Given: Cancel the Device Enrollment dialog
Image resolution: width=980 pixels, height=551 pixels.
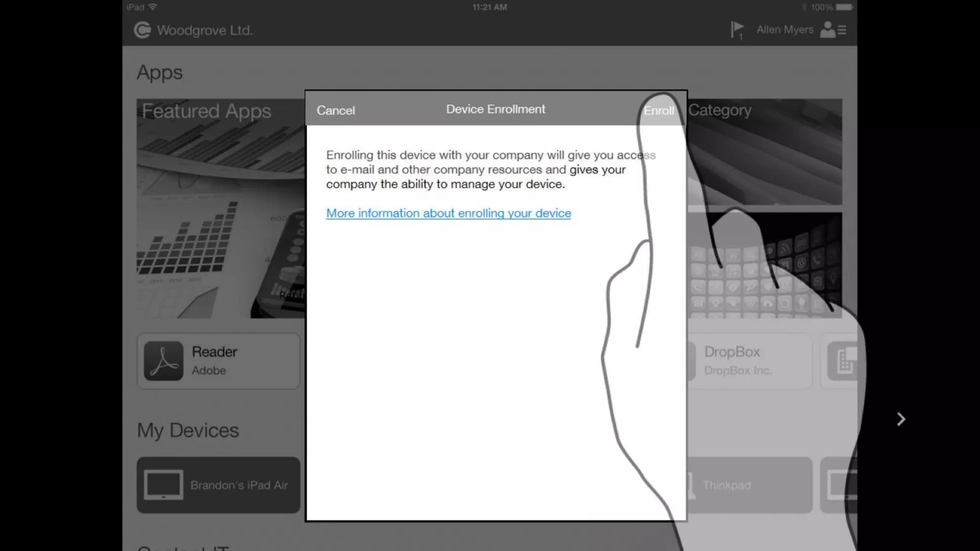Looking at the screenshot, I should point(335,110).
